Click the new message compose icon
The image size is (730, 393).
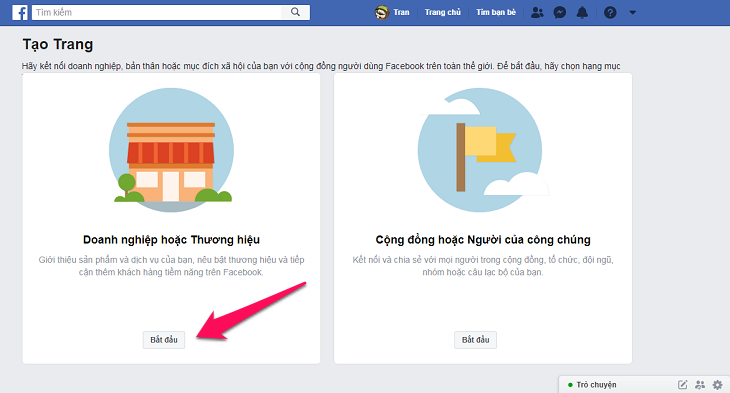pyautogui.click(x=682, y=385)
